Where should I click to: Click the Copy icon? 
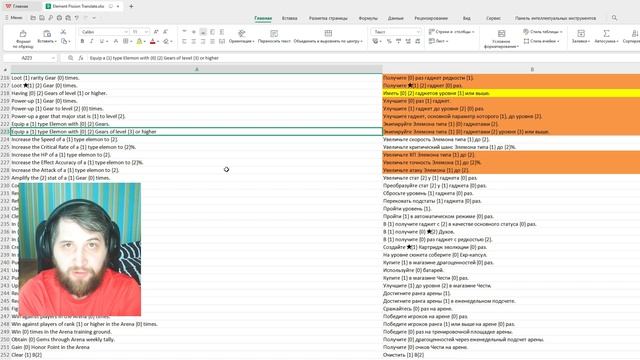pos(64,41)
